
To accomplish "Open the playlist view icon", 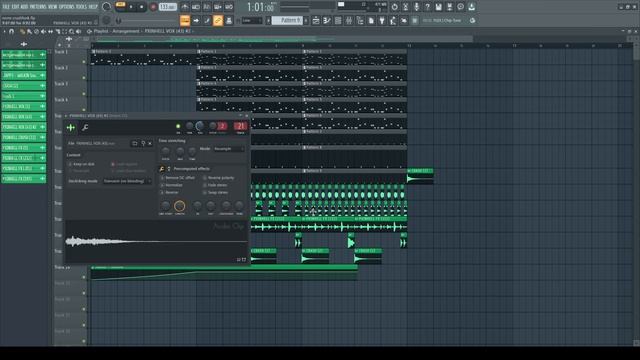I will click(316, 20).
